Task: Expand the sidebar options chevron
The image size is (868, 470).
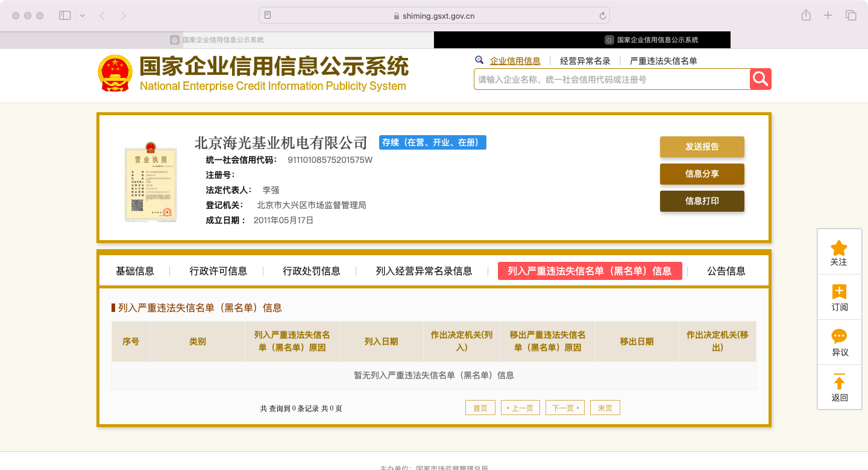Action: (83, 16)
